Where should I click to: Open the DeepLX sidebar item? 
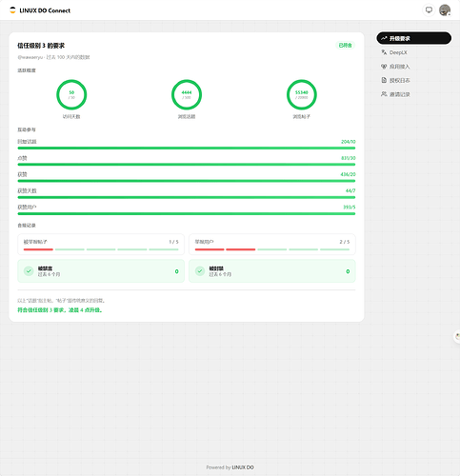coord(413,52)
